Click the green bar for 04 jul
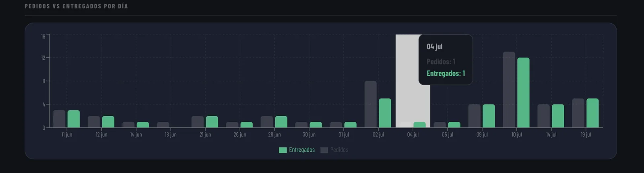Image resolution: width=644 pixels, height=173 pixels. coord(419,125)
